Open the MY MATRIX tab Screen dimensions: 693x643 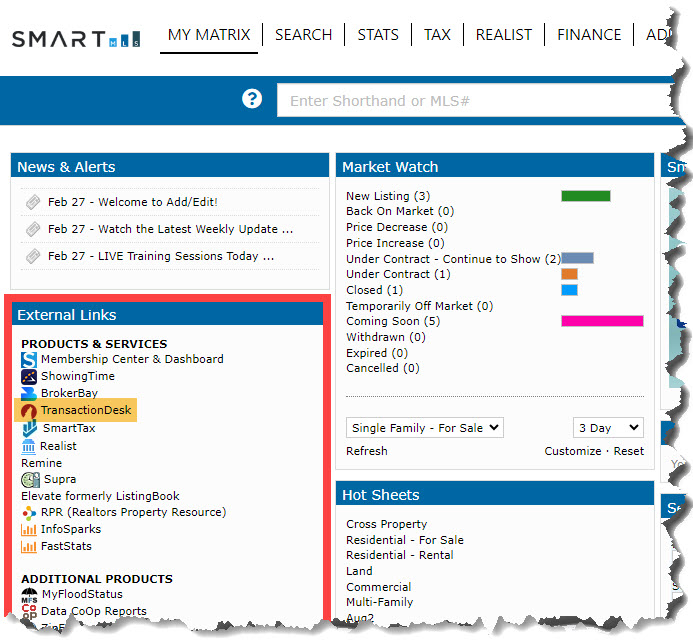(x=209, y=35)
